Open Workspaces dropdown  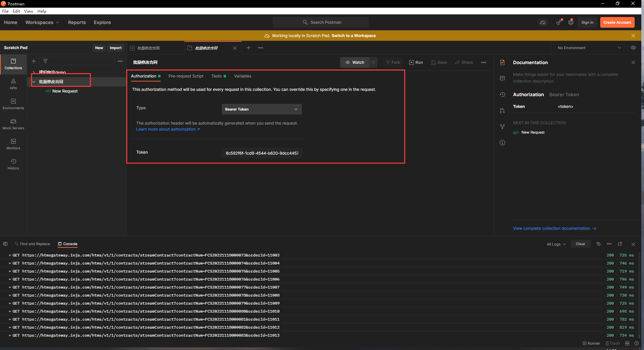42,22
